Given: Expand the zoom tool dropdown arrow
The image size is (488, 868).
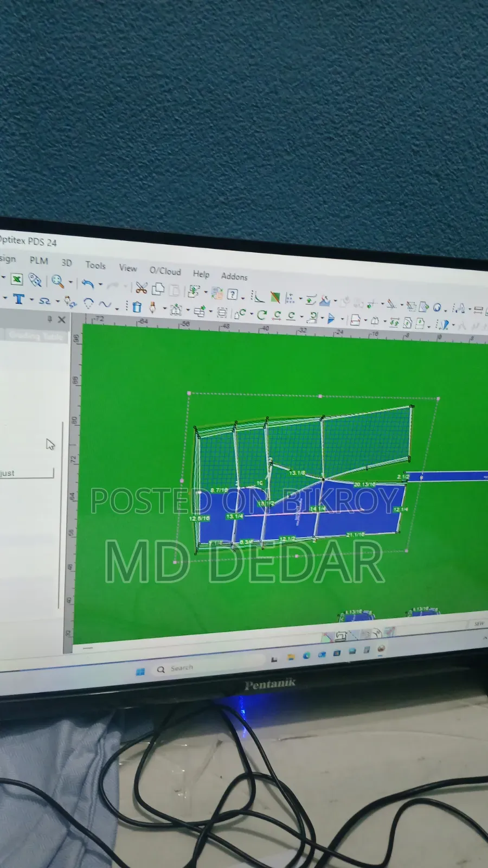Looking at the screenshot, I should pos(70,282).
